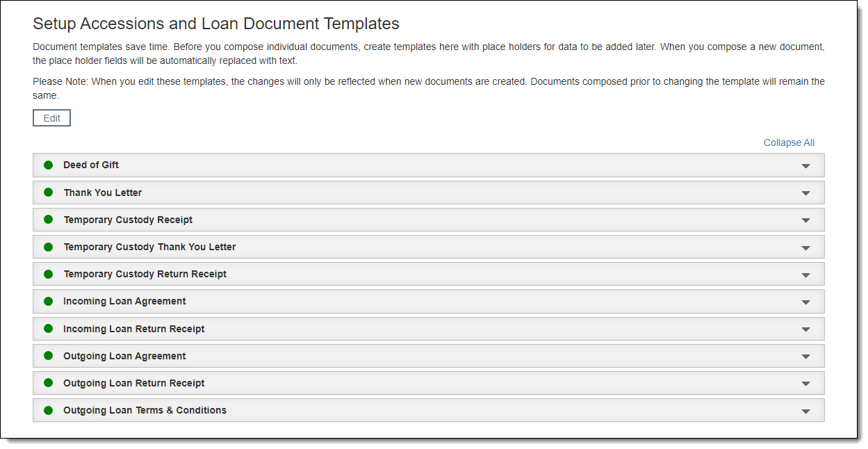Click the Collapse All link
This screenshot has width=868, height=449.
[789, 142]
